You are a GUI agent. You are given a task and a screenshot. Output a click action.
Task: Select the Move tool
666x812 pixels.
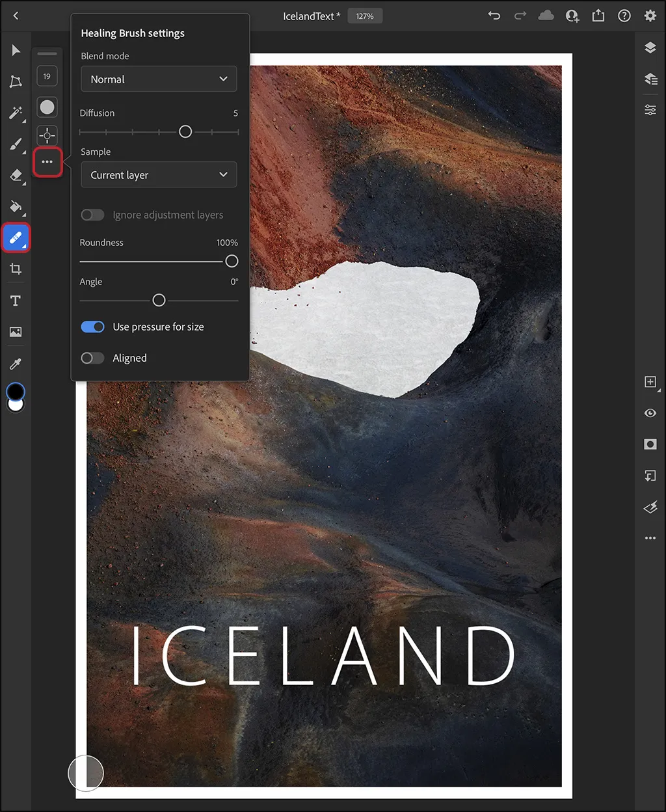15,49
